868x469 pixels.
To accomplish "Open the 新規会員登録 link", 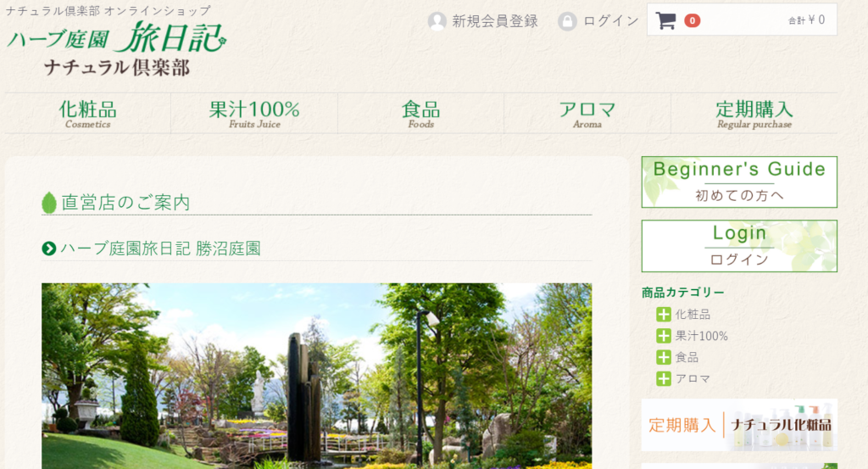I will (495, 21).
